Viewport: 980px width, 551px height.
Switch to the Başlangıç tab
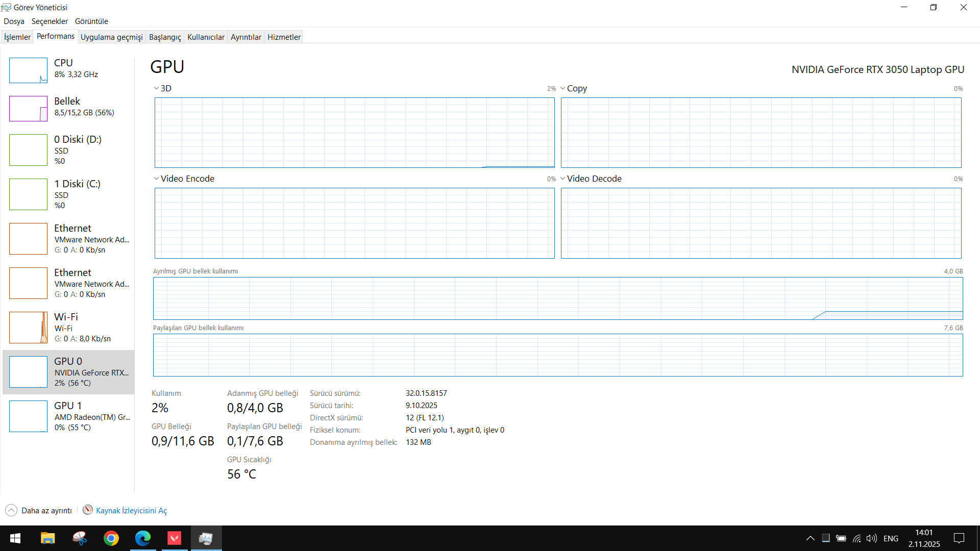coord(165,37)
